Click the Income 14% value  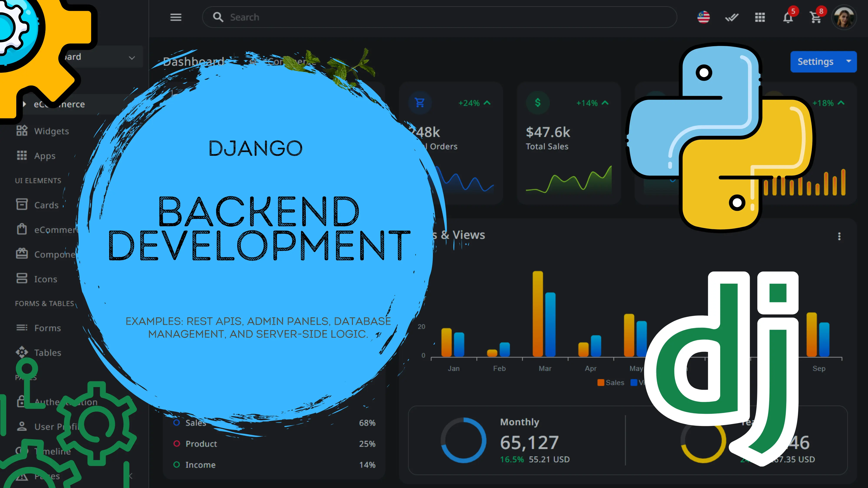367,465
